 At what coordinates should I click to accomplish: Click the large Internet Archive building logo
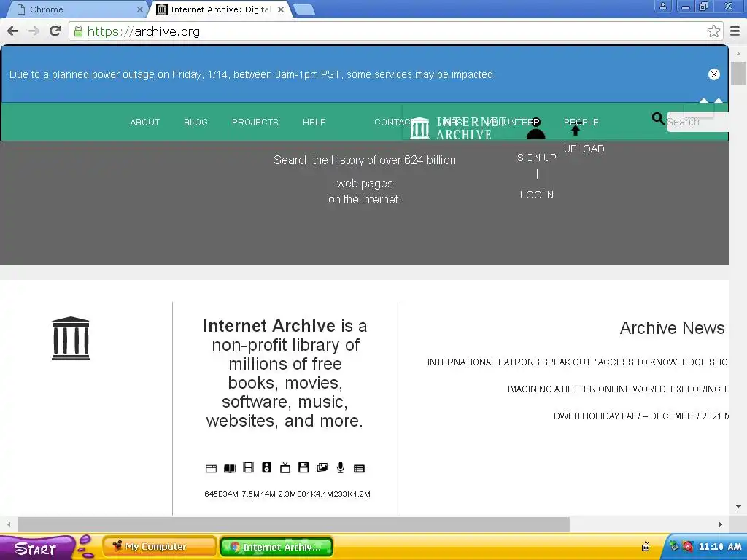(71, 338)
